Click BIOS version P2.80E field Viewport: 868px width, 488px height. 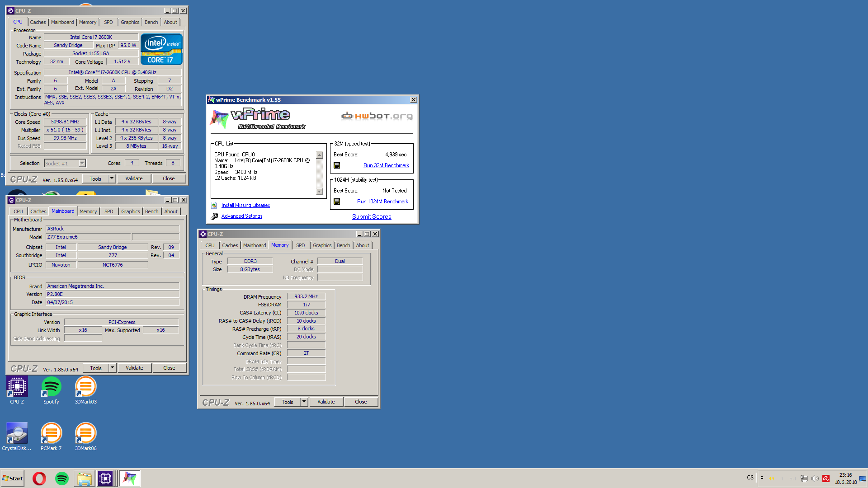(113, 295)
